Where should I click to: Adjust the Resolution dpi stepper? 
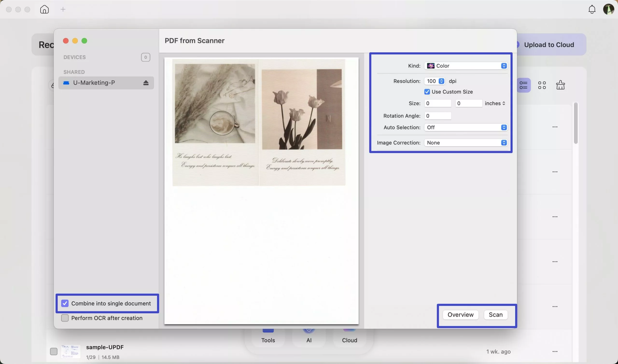click(442, 81)
